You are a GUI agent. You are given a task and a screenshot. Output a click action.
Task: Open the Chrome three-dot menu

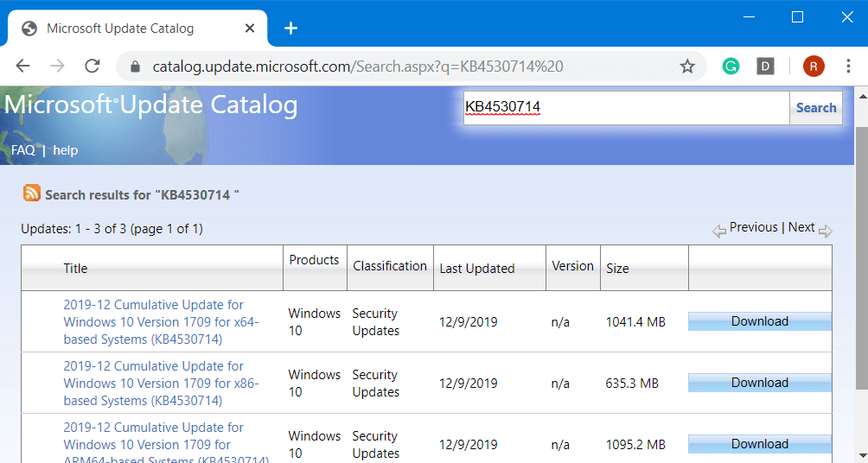point(848,67)
